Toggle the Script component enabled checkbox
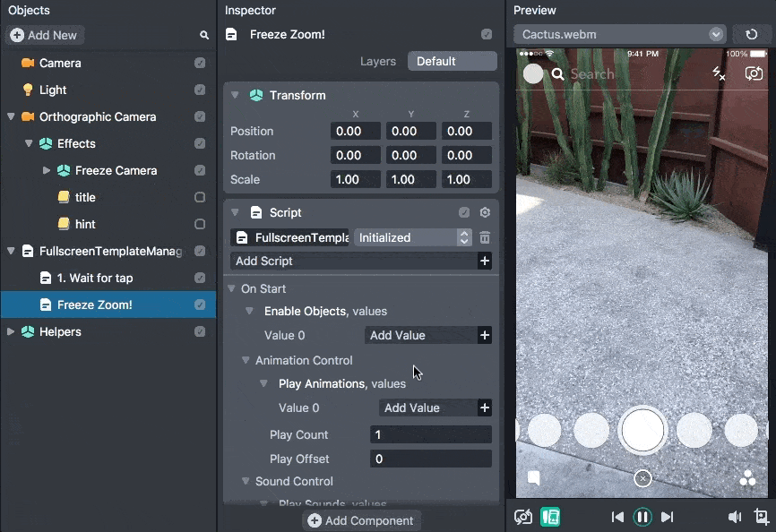This screenshot has width=776, height=532. (464, 212)
